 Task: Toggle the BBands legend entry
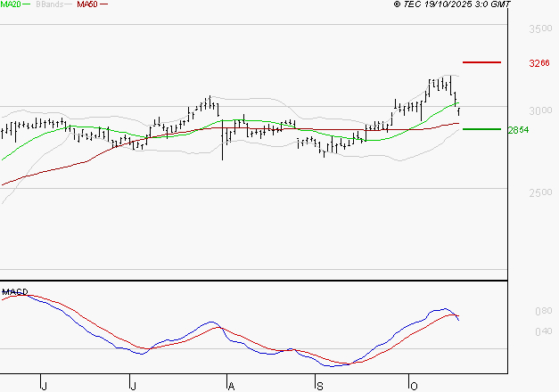point(50,4)
